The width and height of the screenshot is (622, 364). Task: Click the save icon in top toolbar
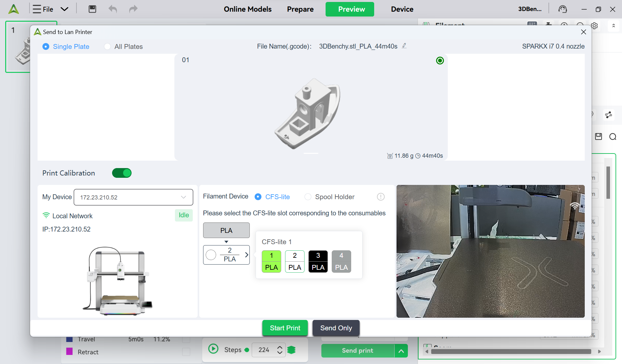tap(92, 9)
